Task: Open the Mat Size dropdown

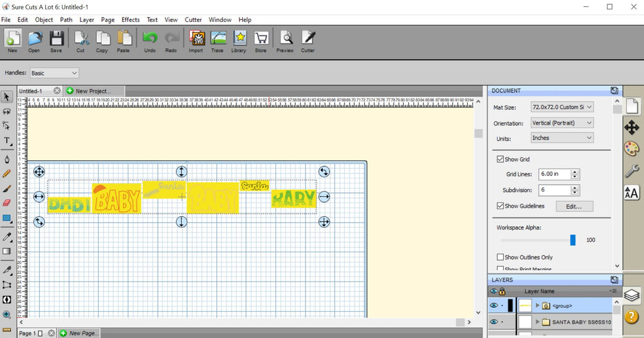Action: click(562, 107)
